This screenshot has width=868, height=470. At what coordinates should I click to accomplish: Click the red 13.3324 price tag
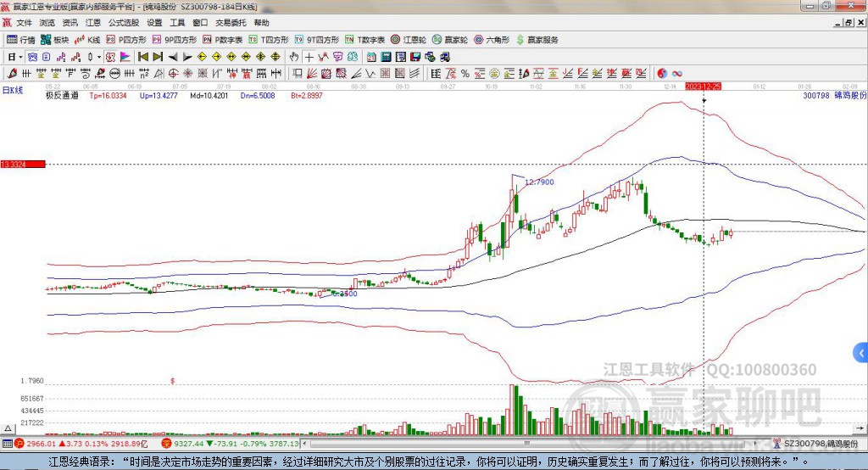pos(23,164)
